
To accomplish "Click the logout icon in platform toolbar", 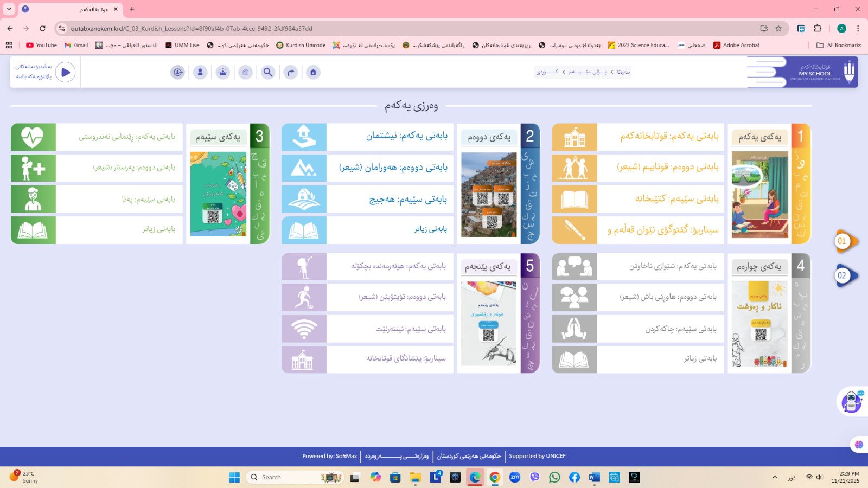I will pos(177,72).
